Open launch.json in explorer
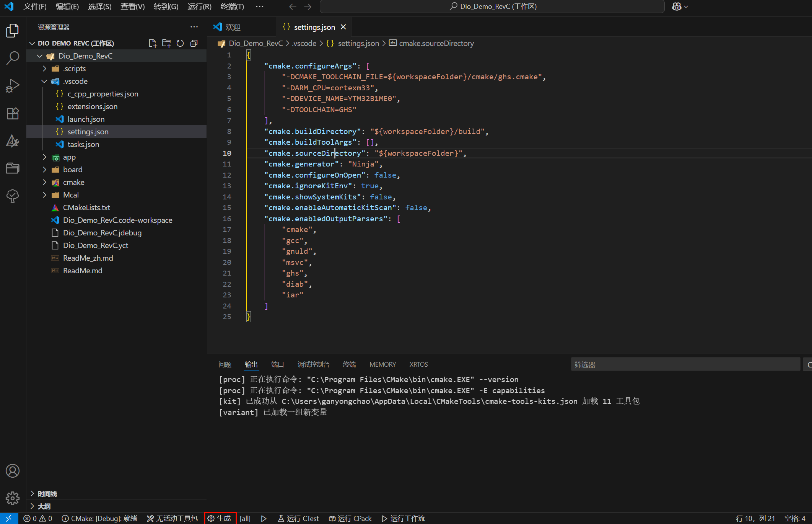This screenshot has height=524, width=812. (117, 119)
